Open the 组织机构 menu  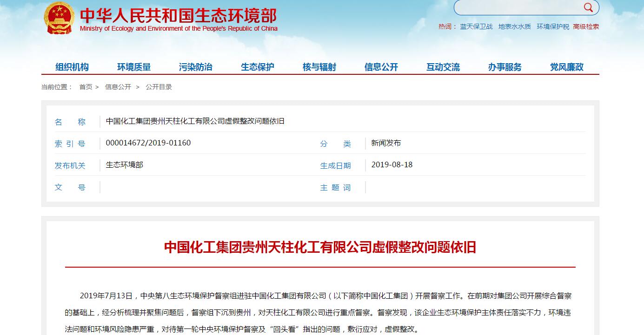72,67
